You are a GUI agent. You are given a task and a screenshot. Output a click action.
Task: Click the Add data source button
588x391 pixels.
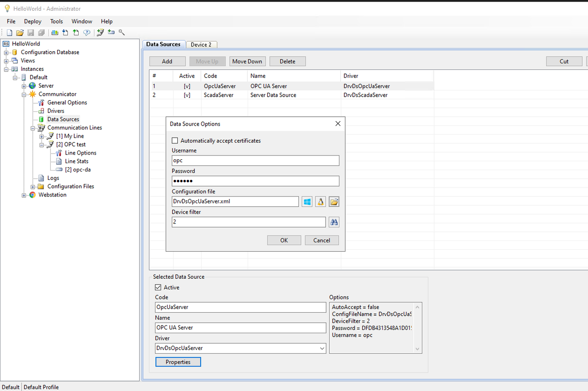(167, 61)
